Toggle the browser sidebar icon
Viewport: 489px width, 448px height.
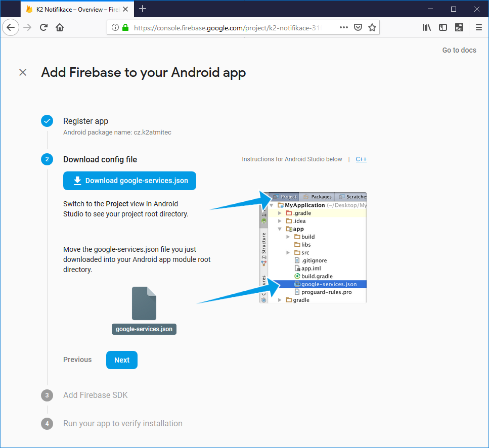click(x=443, y=27)
